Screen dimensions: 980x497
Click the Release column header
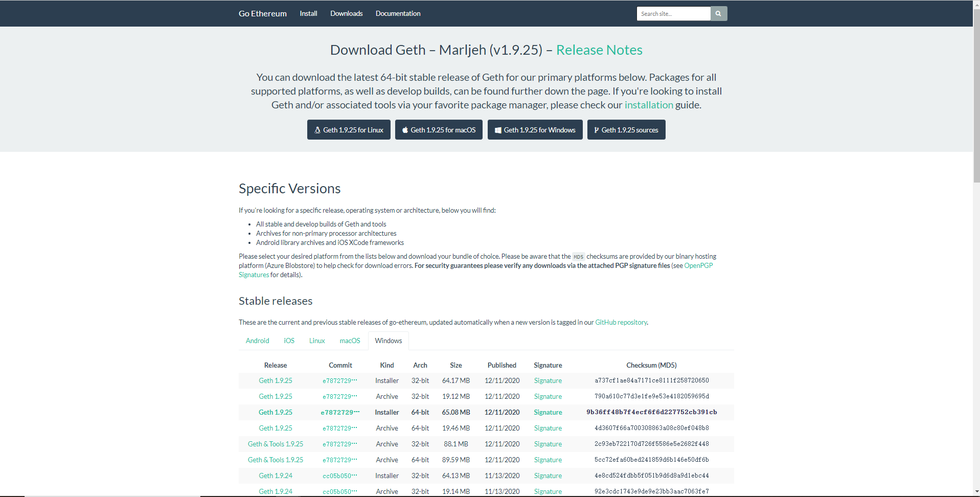tap(276, 366)
